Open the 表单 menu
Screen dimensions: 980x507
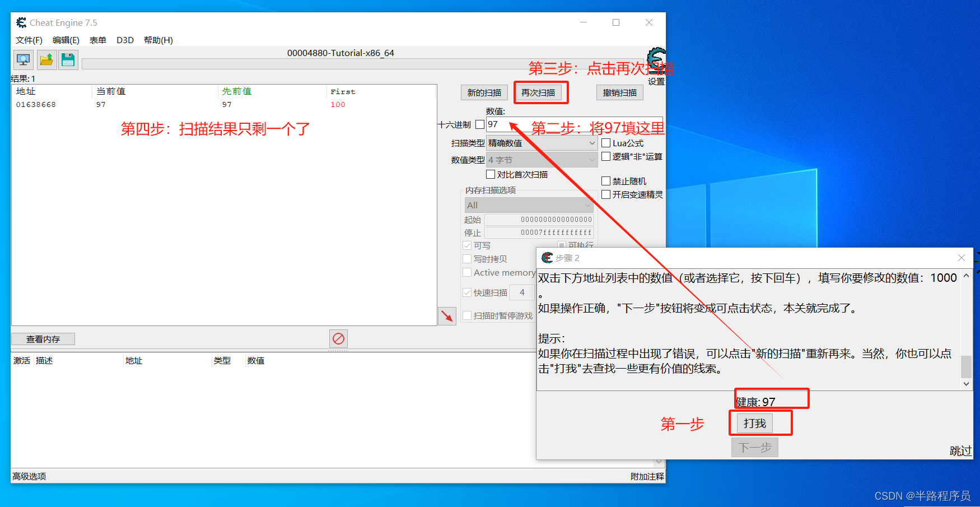98,40
